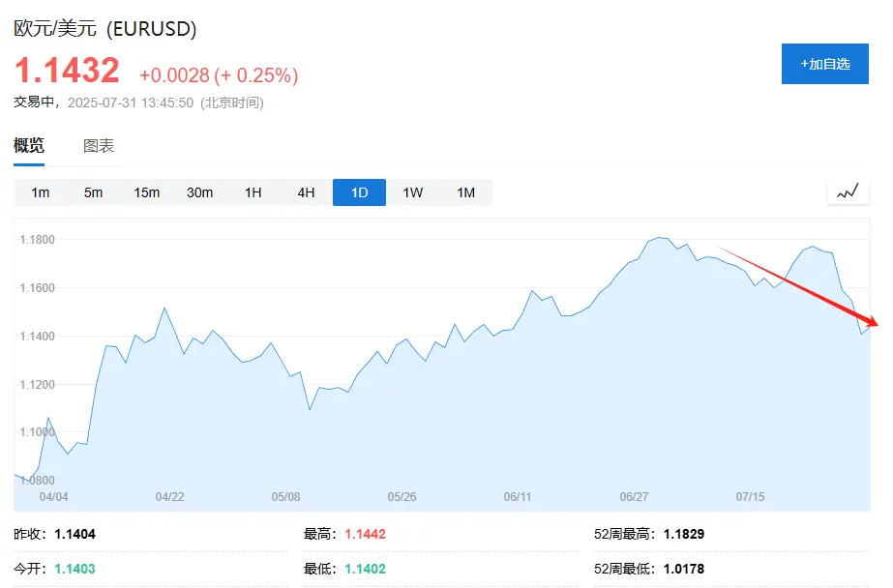This screenshot has width=893, height=588.
Task: Click the 05/08 date label on chart
Action: pyautogui.click(x=285, y=497)
